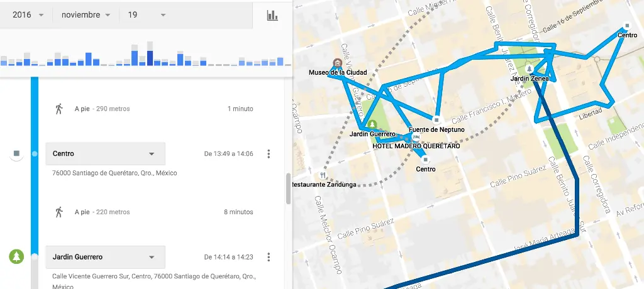Click the green tree icon beside Jardin Guerrero
The height and width of the screenshot is (289, 644).
point(16,256)
